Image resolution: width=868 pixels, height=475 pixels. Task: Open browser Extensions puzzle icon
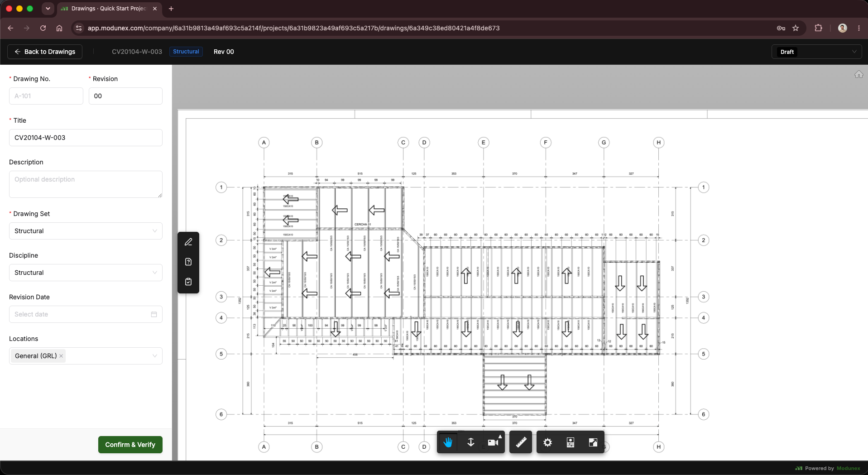click(818, 28)
